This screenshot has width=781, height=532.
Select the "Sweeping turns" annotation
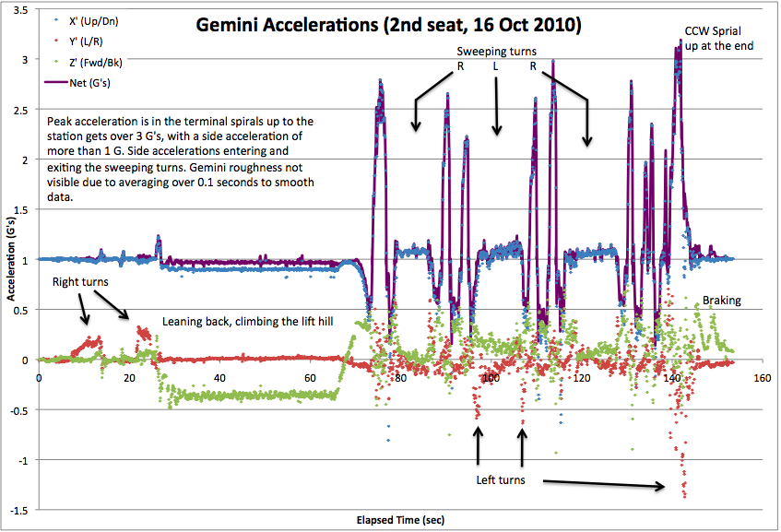coord(497,51)
